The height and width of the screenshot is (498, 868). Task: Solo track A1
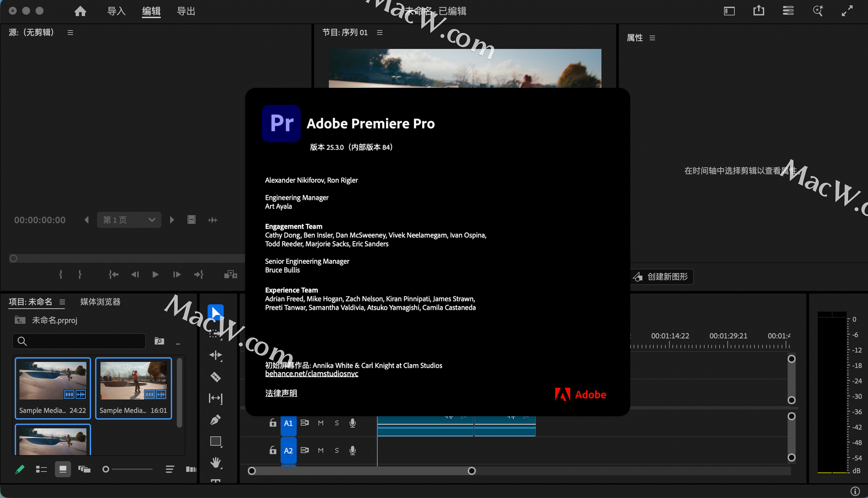point(337,423)
